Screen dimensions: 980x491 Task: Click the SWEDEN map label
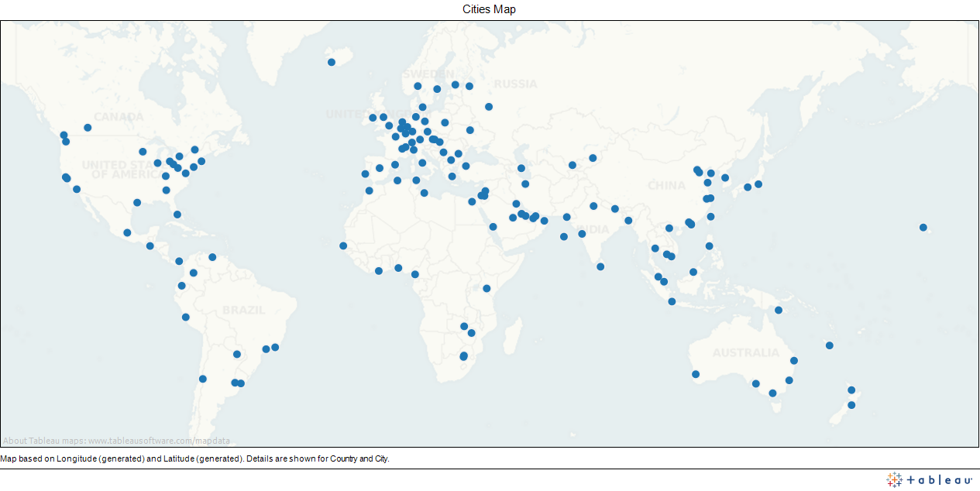point(428,74)
